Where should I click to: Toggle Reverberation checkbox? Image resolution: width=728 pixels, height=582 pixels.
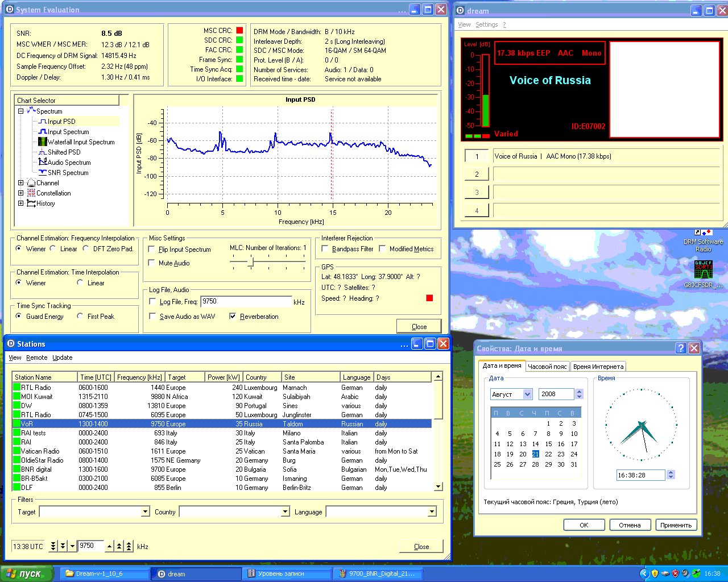tap(233, 316)
